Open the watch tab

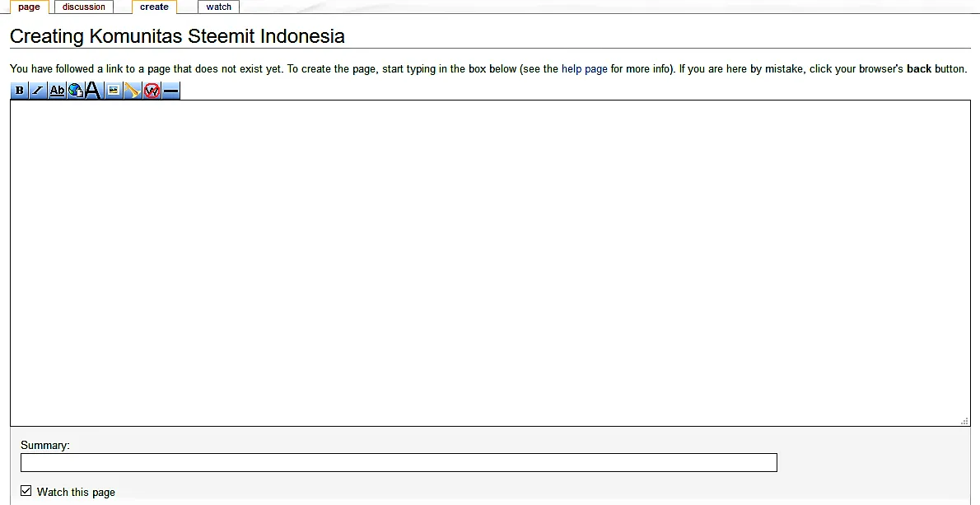click(x=219, y=7)
